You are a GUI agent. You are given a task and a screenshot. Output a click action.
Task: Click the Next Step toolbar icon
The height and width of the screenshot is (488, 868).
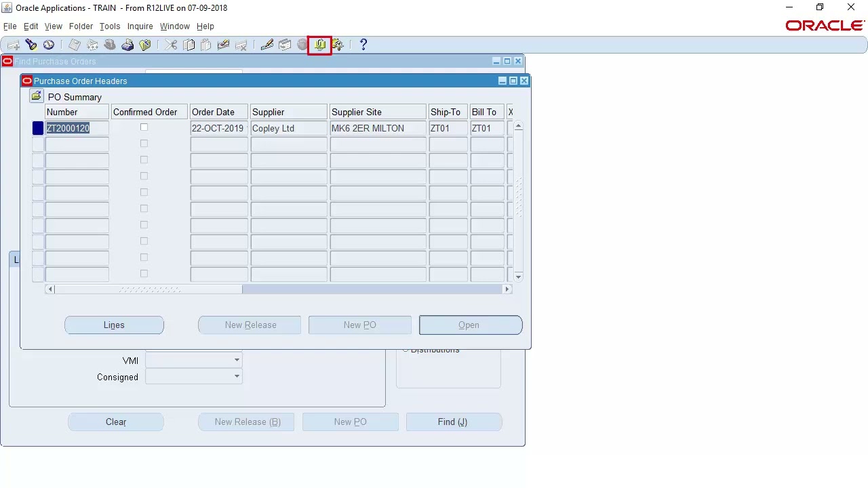pyautogui.click(x=92, y=45)
